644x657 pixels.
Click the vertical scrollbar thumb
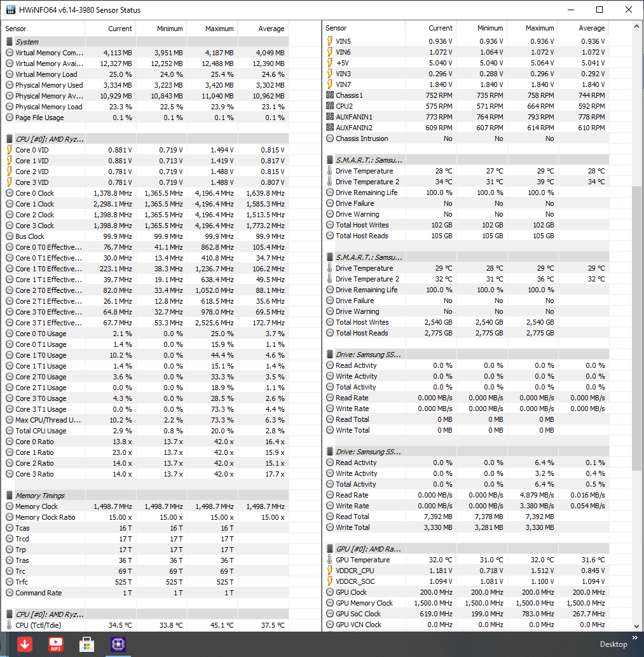[x=636, y=329]
